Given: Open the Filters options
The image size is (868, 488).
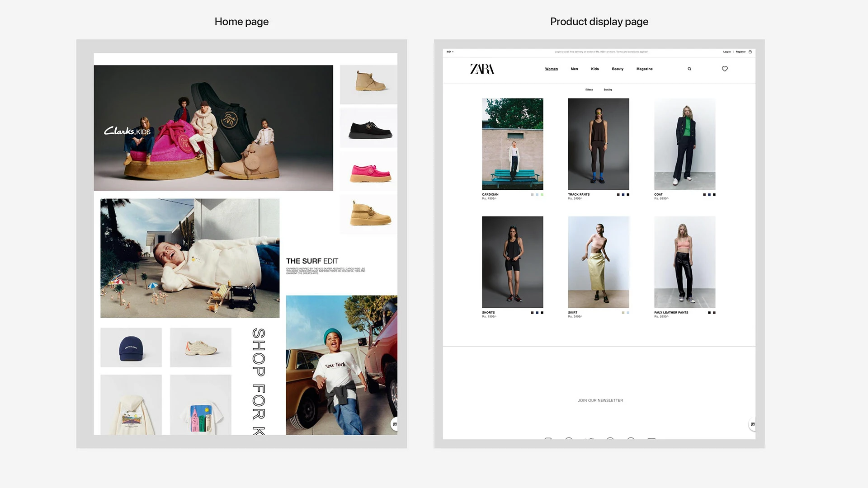Looking at the screenshot, I should [x=589, y=89].
